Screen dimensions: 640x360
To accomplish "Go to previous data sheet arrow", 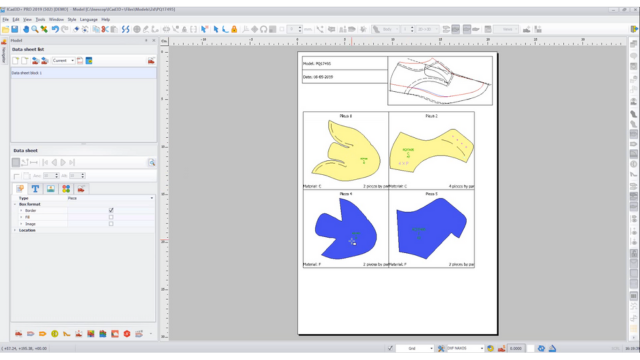I will tap(54, 162).
